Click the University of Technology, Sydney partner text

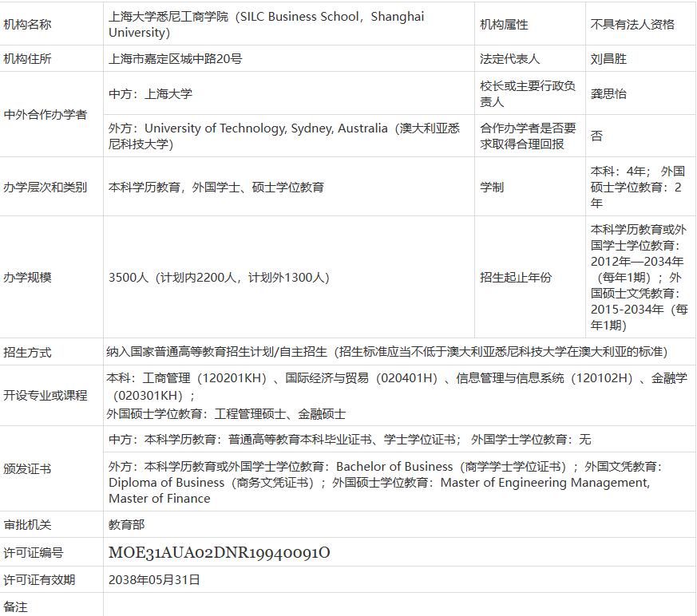pos(284,136)
